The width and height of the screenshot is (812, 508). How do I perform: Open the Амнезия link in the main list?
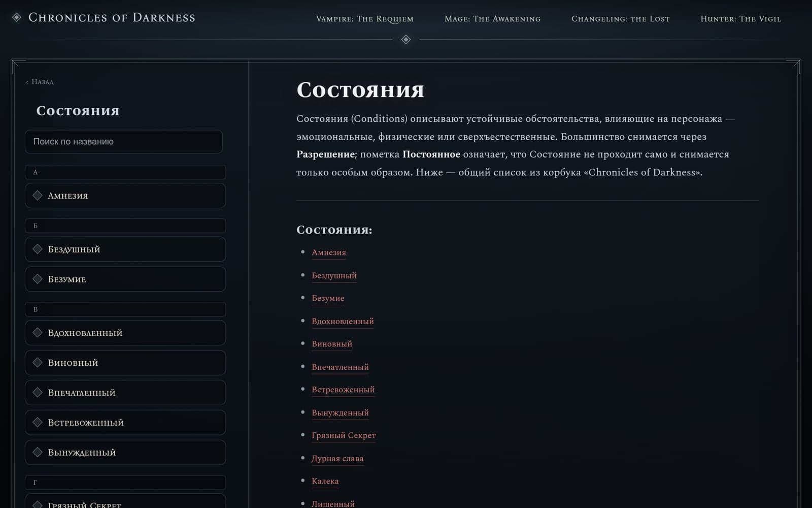(x=329, y=252)
